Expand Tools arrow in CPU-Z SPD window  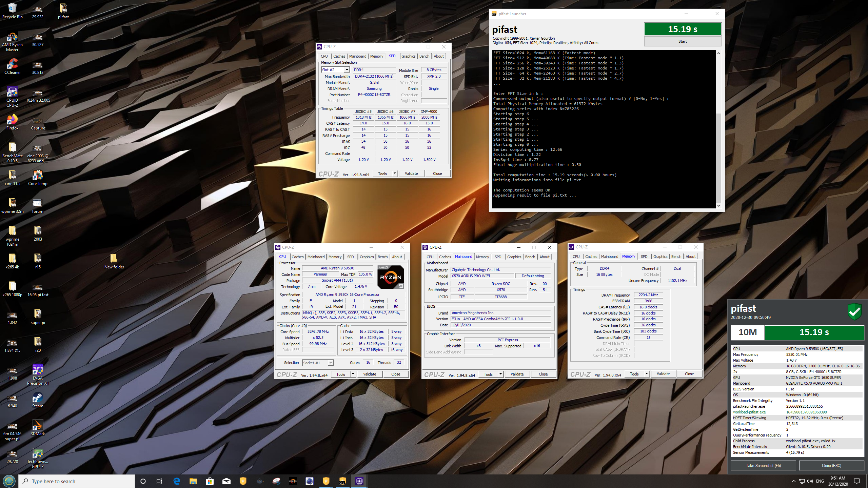395,174
